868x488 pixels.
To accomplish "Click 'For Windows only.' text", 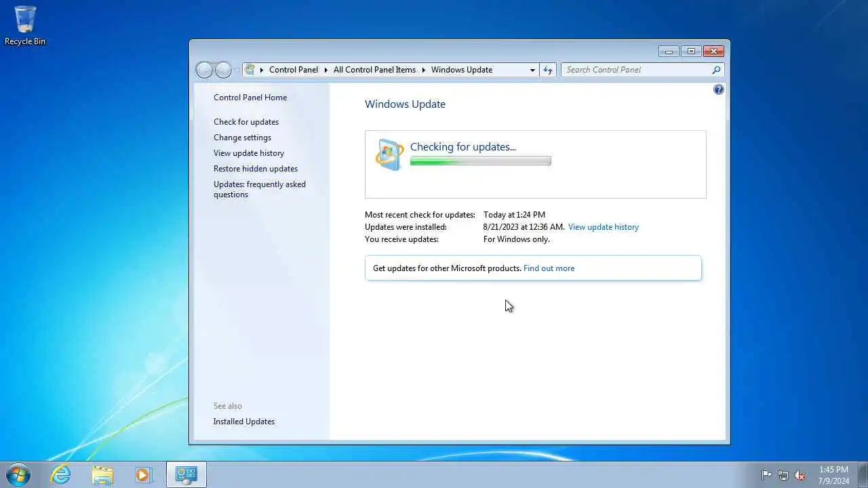I will click(x=517, y=239).
